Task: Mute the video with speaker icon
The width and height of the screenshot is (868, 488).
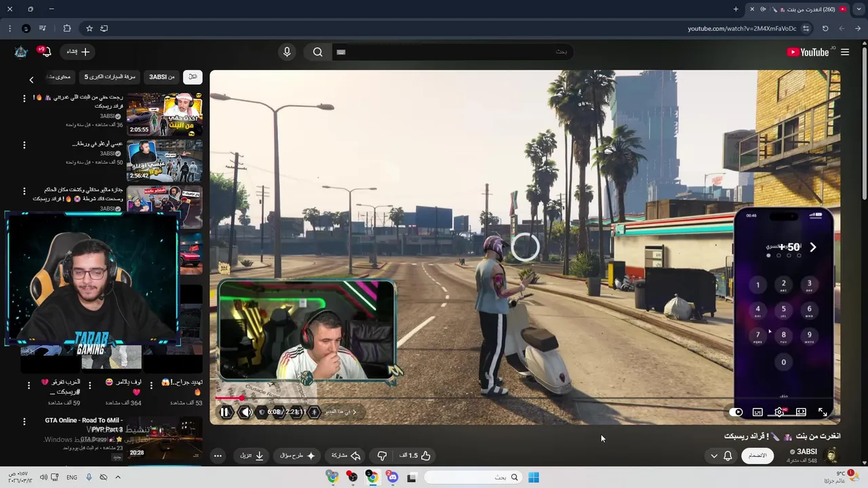Action: coord(245,412)
